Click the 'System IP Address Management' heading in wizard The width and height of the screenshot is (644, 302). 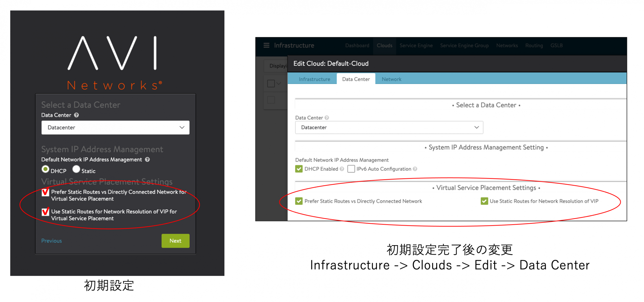point(102,150)
